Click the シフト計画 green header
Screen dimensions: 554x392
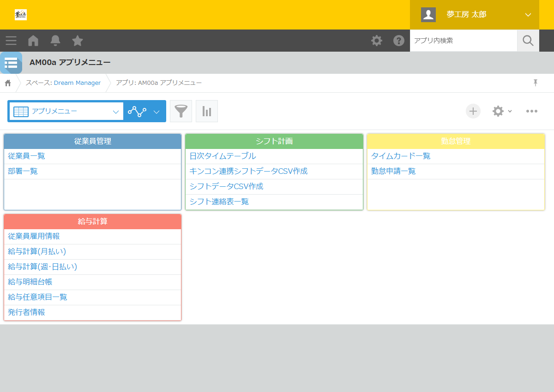coord(274,142)
